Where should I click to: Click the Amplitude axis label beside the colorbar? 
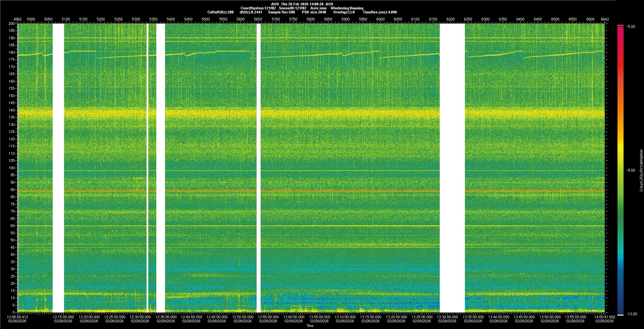(x=641, y=171)
